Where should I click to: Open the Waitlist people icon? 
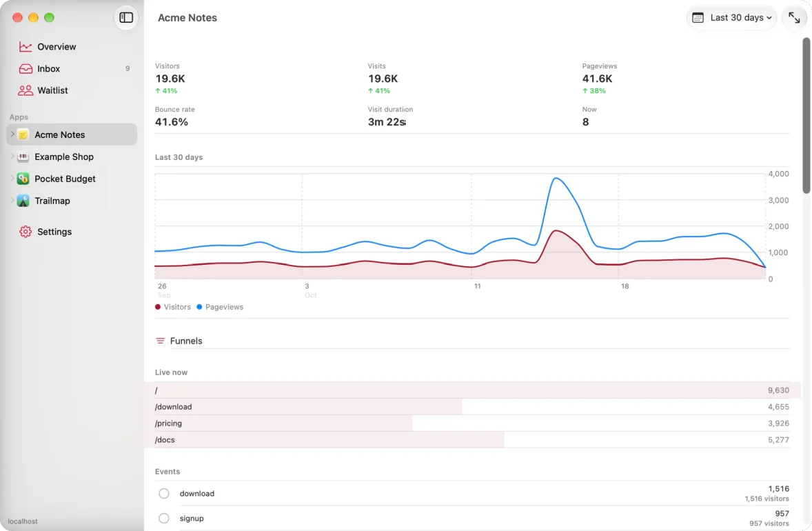[x=26, y=90]
